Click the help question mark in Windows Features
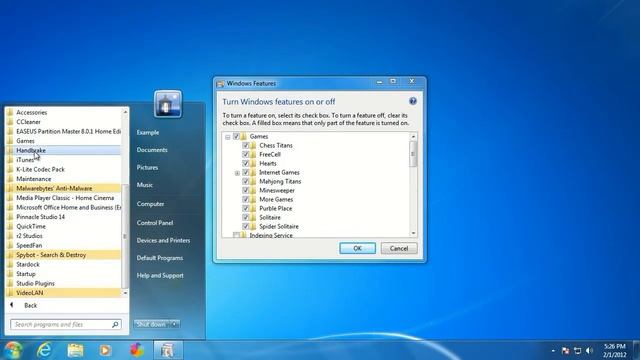The width and height of the screenshot is (640, 360). click(x=413, y=101)
